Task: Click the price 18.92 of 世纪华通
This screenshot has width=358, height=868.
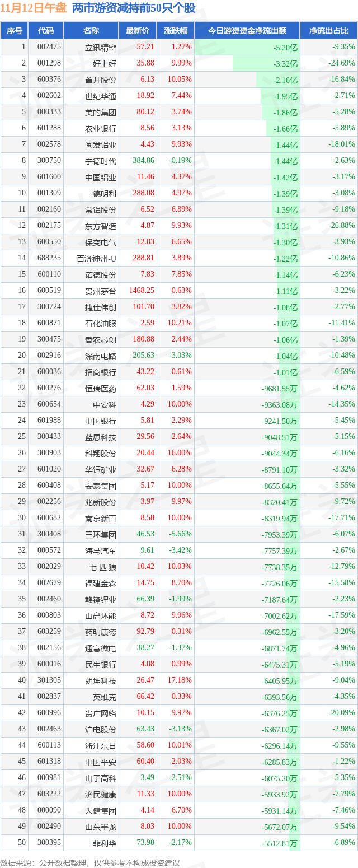Action: pos(145,96)
